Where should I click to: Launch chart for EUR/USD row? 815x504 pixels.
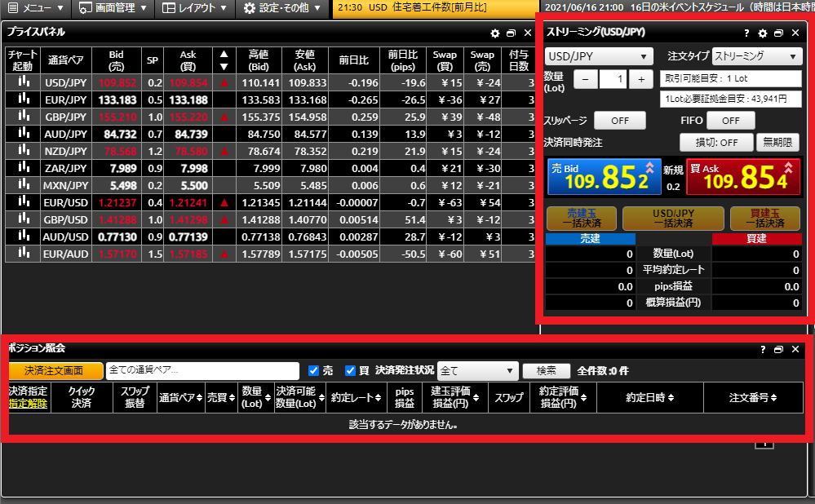coord(23,201)
